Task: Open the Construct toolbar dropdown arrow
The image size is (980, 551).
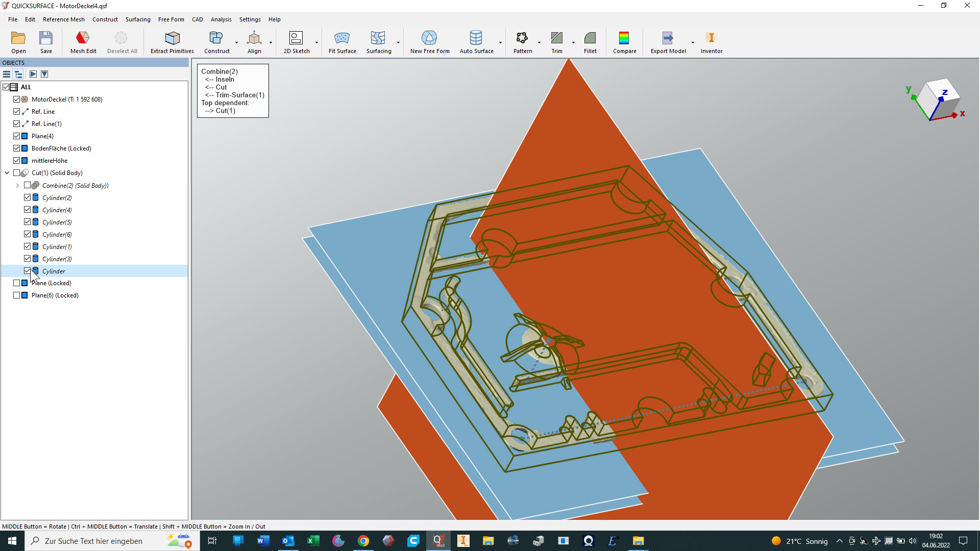Action: [236, 42]
